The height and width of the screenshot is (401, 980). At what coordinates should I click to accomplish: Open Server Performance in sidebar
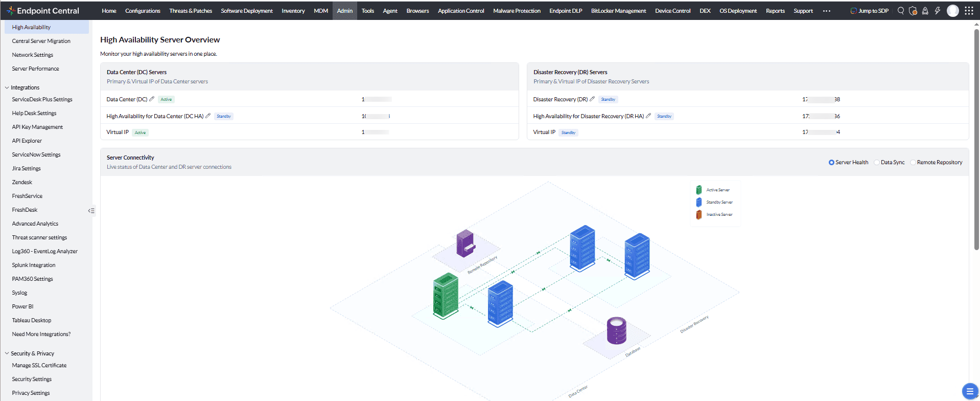[x=36, y=69]
